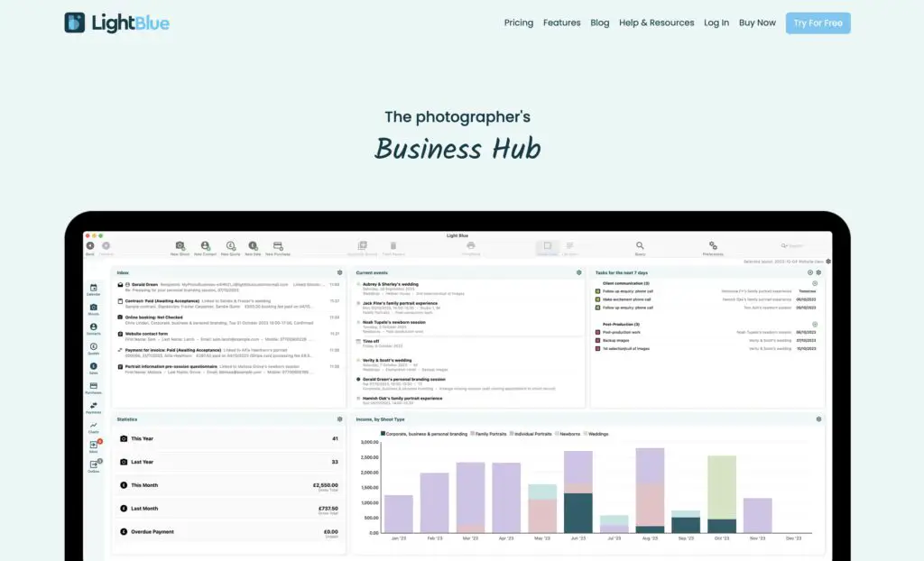Click the Overdue Payment statistics row
924x561 pixels.
228,532
